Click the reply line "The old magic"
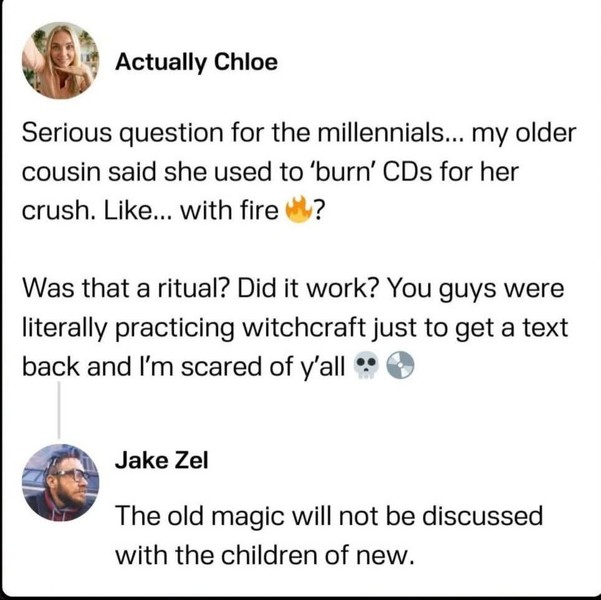 [x=329, y=517]
